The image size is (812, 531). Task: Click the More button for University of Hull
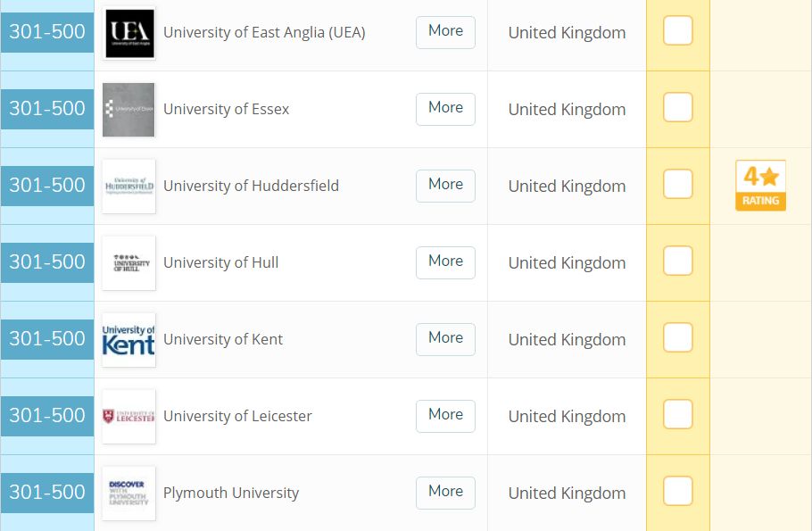pos(445,262)
